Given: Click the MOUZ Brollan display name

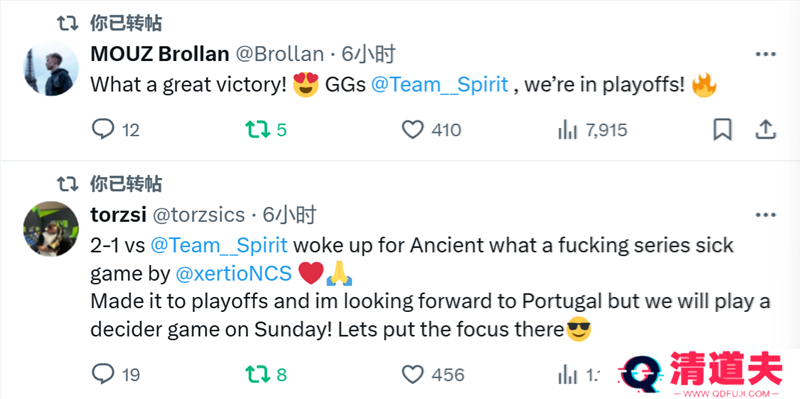Looking at the screenshot, I should pyautogui.click(x=160, y=54).
